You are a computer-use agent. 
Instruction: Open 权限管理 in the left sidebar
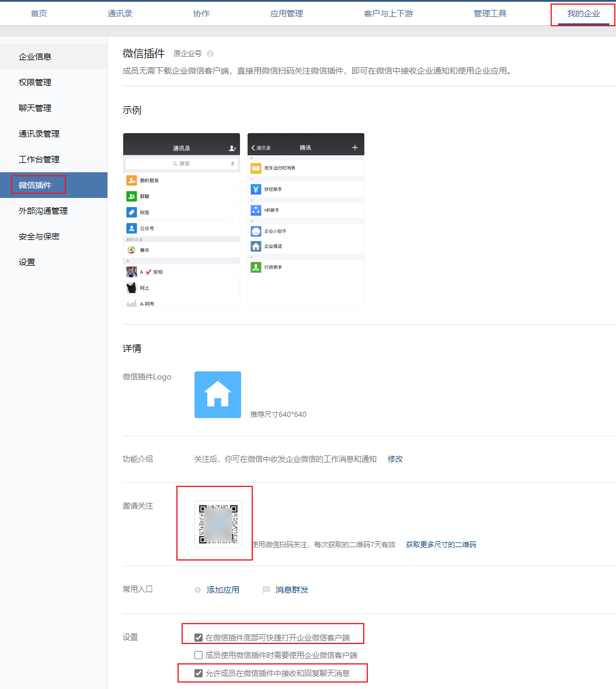(x=35, y=82)
